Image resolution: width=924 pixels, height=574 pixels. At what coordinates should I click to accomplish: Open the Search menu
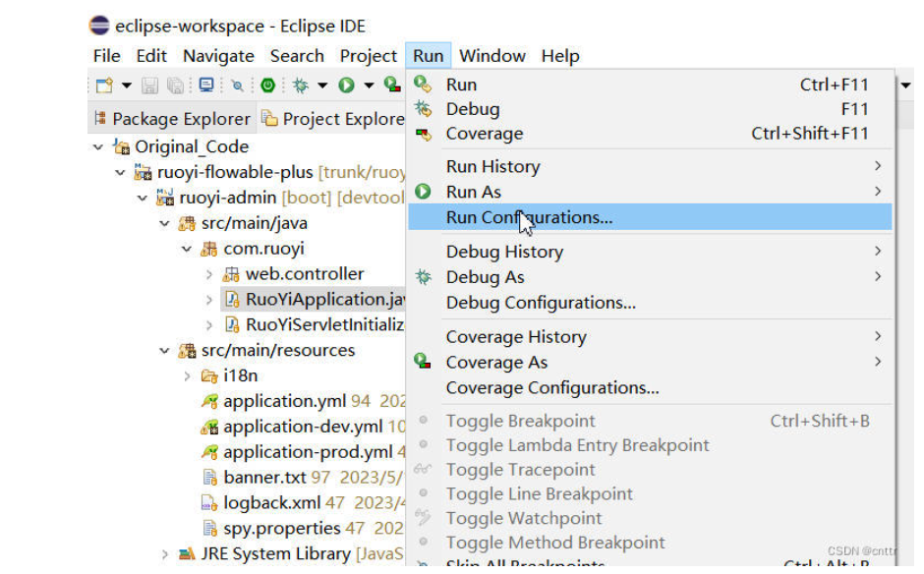coord(297,56)
